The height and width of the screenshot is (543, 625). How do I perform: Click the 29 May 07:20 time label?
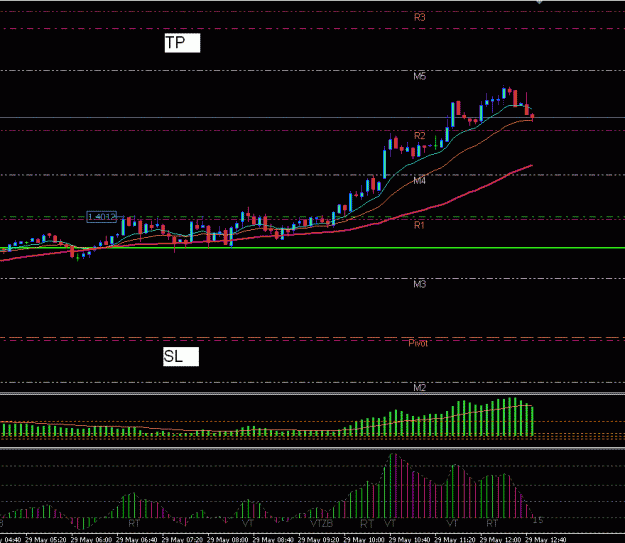pos(182,540)
